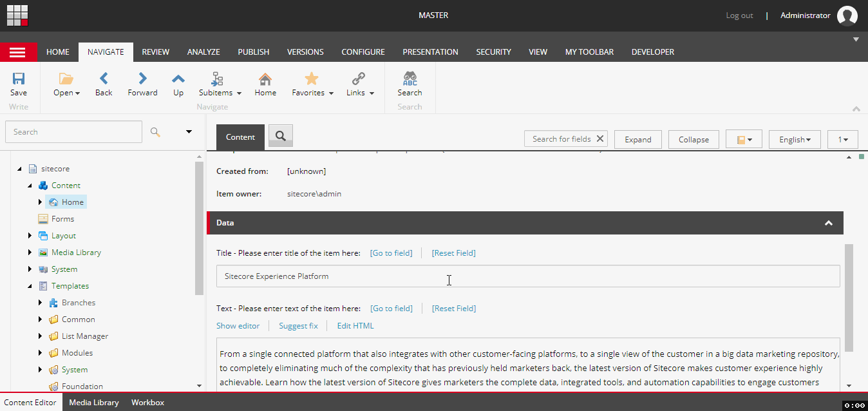Click the Collapse button
Screen dimensions: 868x411
click(x=693, y=139)
